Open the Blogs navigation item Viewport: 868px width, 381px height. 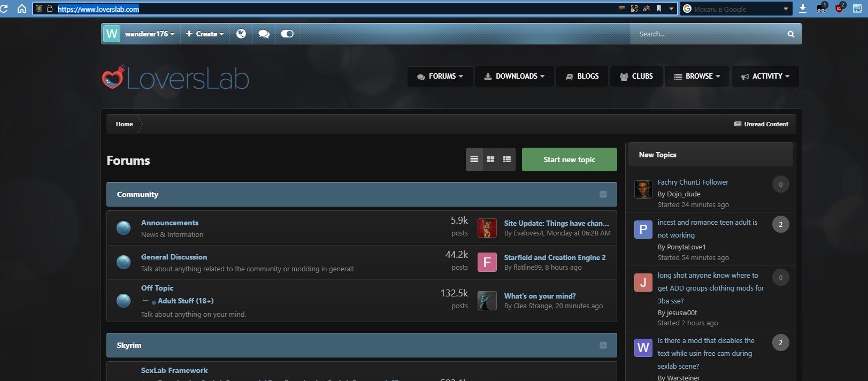pyautogui.click(x=582, y=76)
